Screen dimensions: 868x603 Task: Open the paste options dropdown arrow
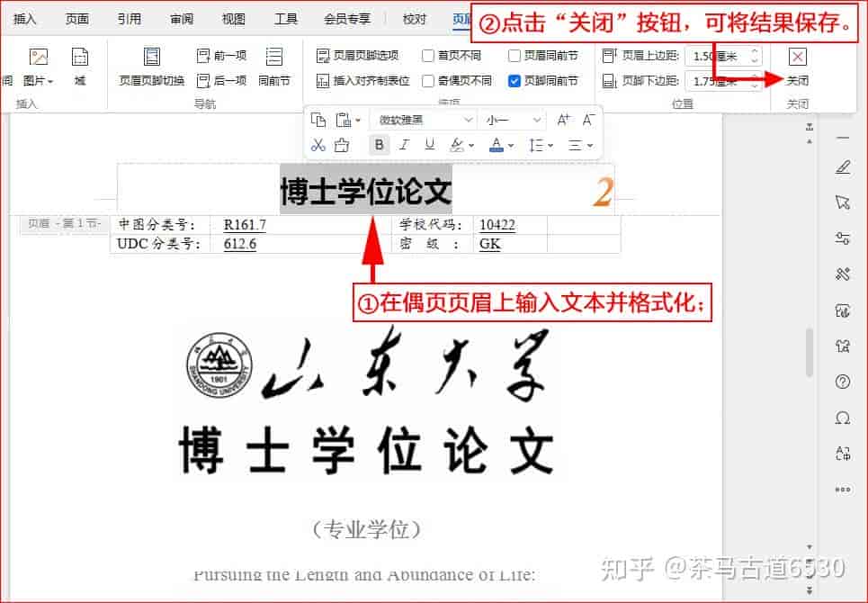[x=358, y=120]
